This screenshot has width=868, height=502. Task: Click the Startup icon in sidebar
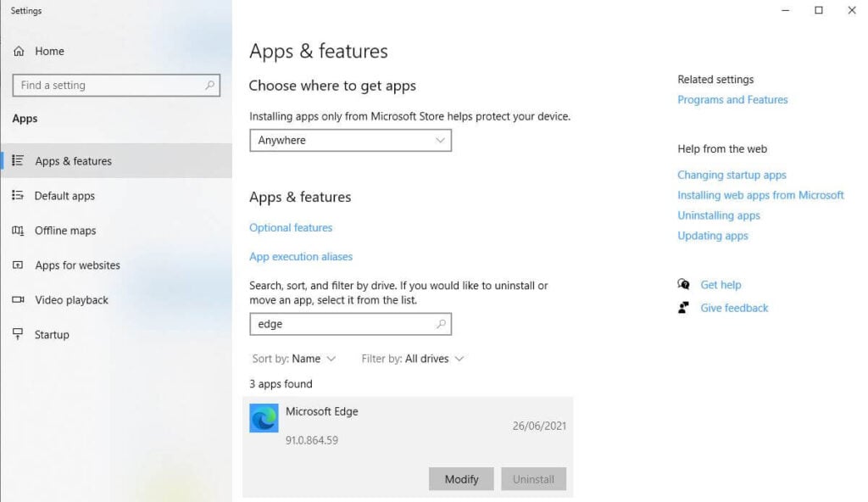tap(18, 335)
